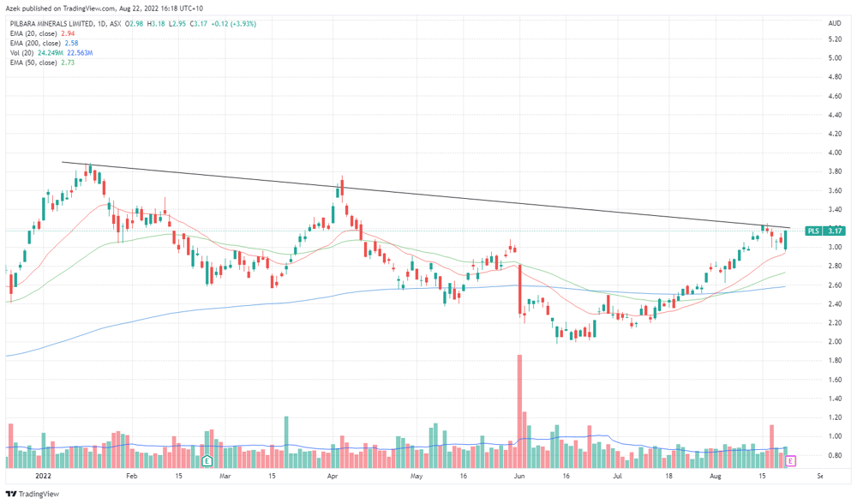Select the PILBARA MINERALS LIMITED legend title
857x504 pixels.
click(51, 24)
